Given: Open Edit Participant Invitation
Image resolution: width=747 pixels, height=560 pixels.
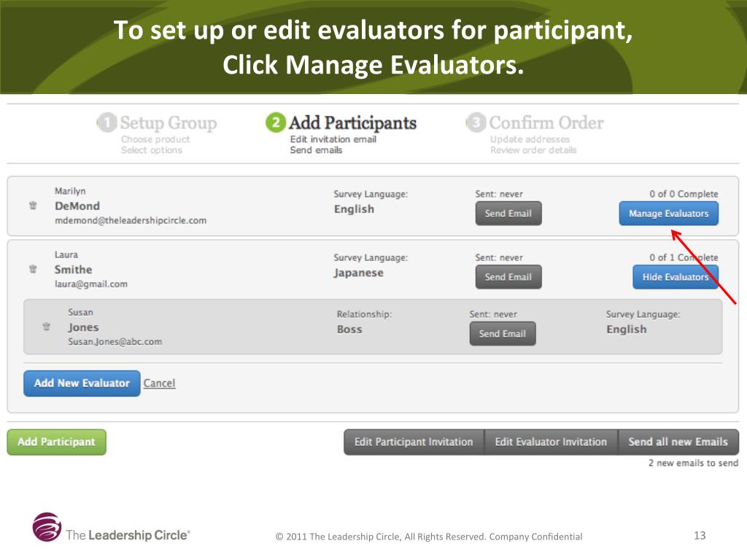Looking at the screenshot, I should (x=414, y=442).
